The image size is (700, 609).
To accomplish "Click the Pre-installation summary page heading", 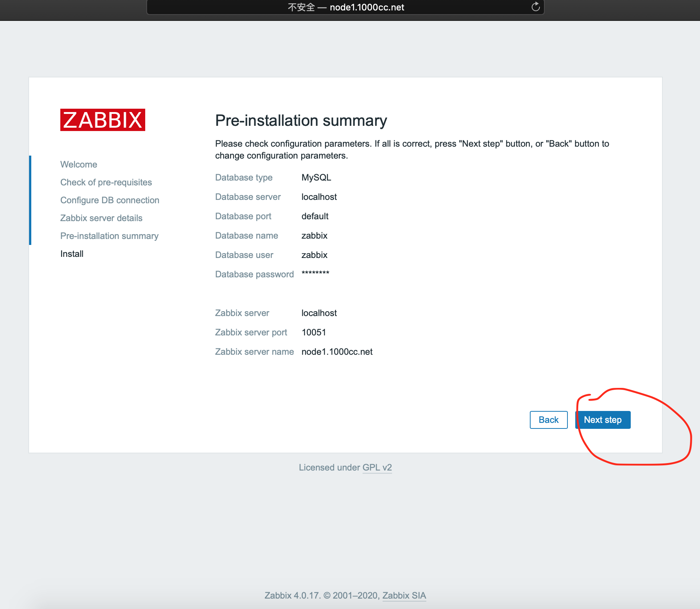I will tap(301, 121).
